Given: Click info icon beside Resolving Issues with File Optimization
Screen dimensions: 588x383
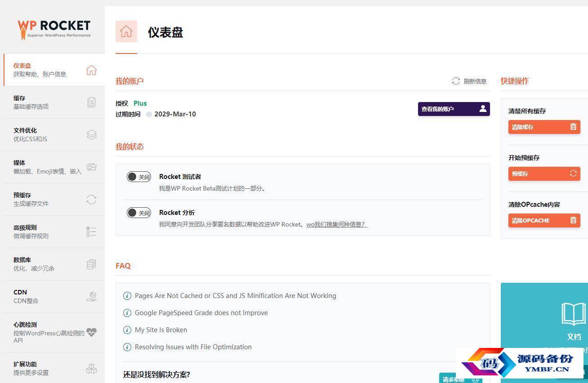Looking at the screenshot, I should [x=127, y=347].
